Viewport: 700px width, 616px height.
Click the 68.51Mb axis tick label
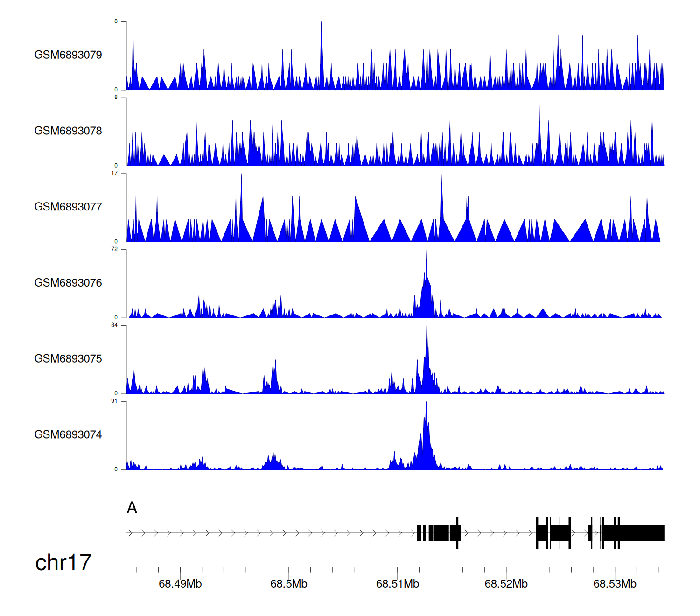(398, 584)
